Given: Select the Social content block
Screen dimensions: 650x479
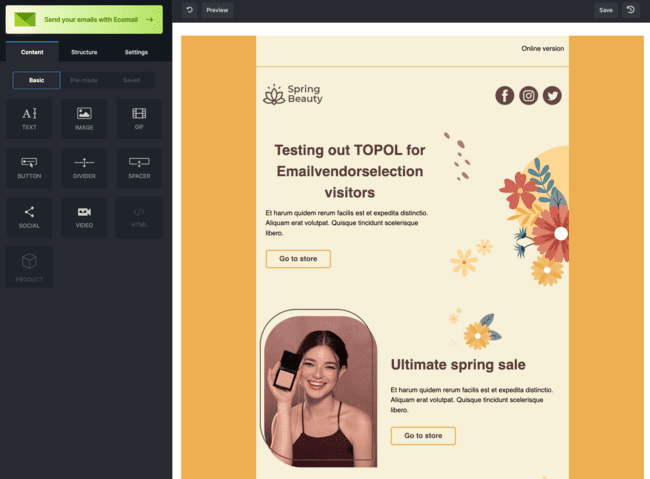Looking at the screenshot, I should pos(29,217).
